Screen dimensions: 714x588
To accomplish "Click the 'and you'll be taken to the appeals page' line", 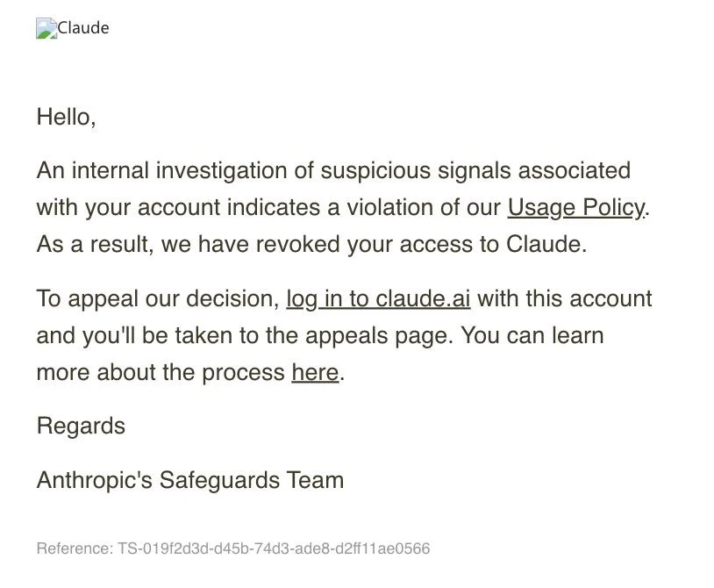I will click(245, 336).
